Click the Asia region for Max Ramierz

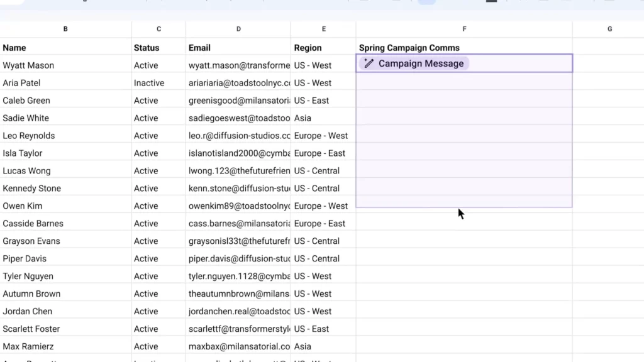coord(324,346)
